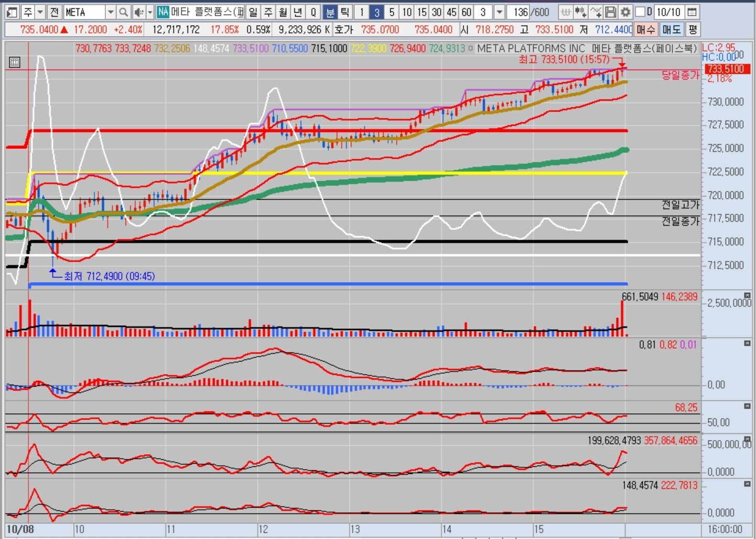
Task: Open the calendar date picker icon
Action: coord(692,12)
